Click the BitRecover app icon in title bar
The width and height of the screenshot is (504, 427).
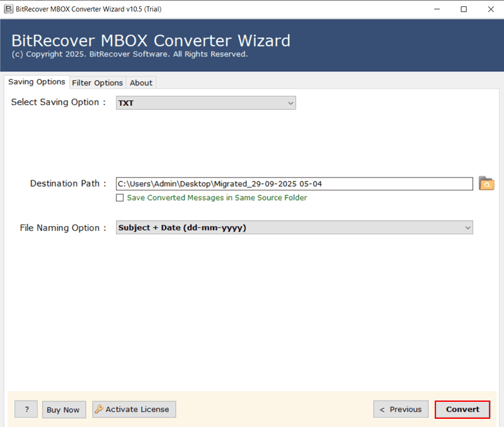[x=9, y=9]
